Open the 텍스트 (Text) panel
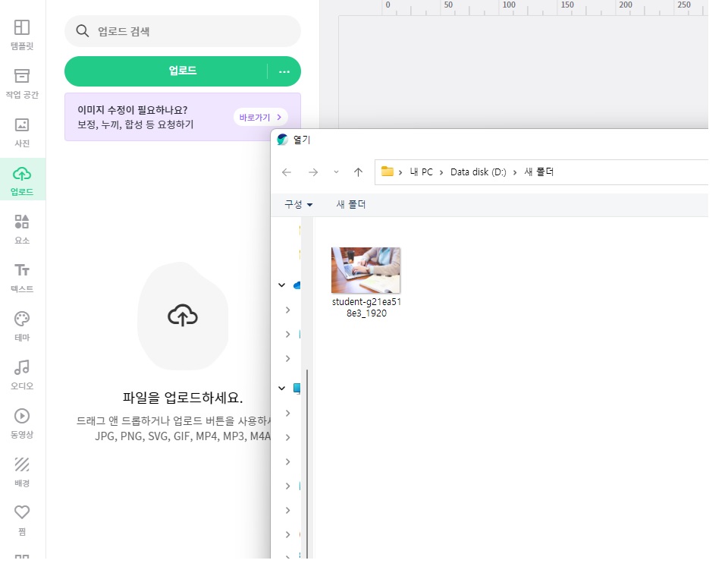This screenshot has height=576, width=728. point(22,276)
